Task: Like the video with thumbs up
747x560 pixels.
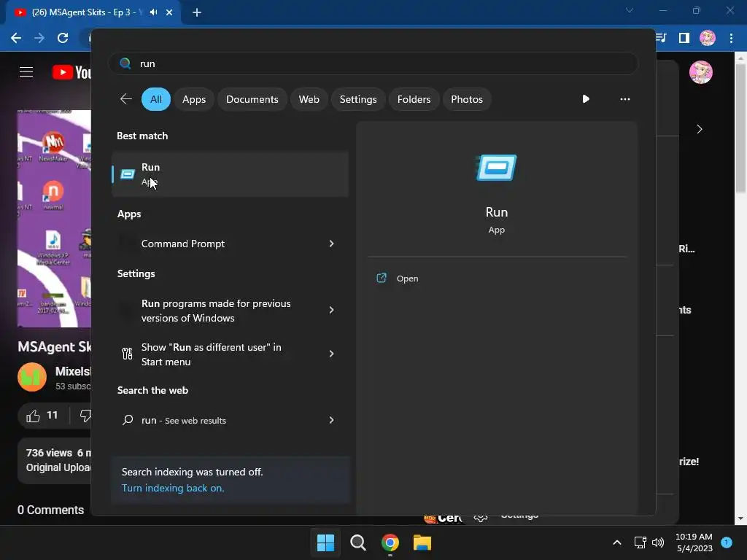Action: 33,416
